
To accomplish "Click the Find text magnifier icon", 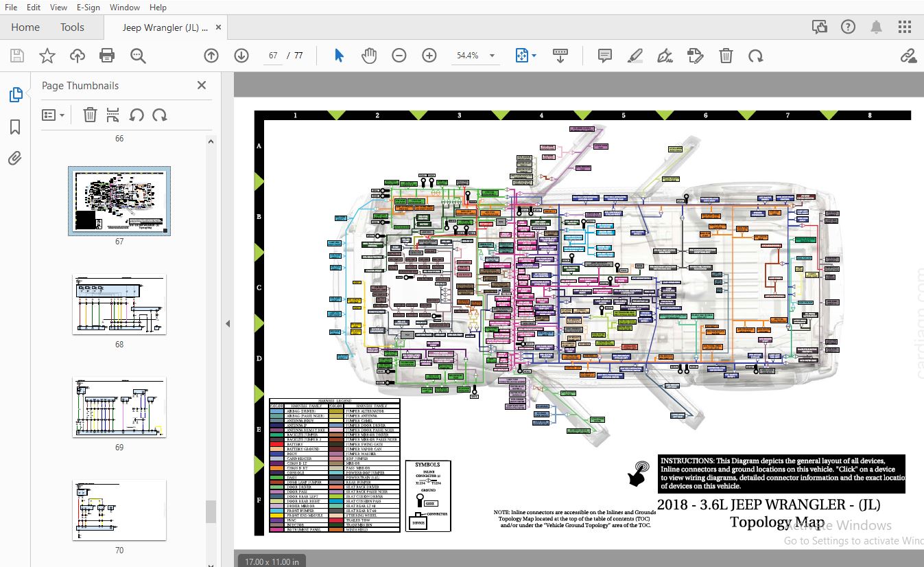I will (x=138, y=56).
